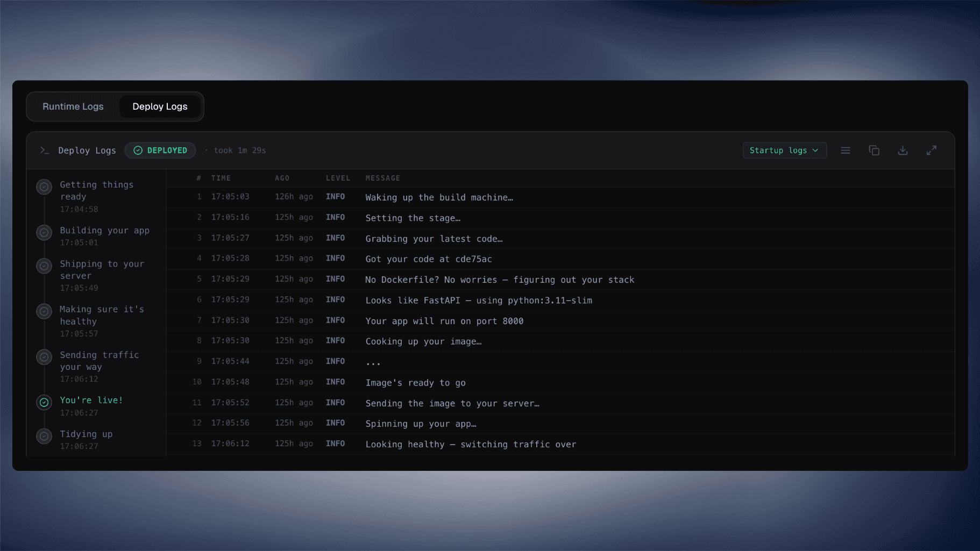The height and width of the screenshot is (551, 980).
Task: Select the 'Shipping to your server' step label
Action: coord(102,270)
